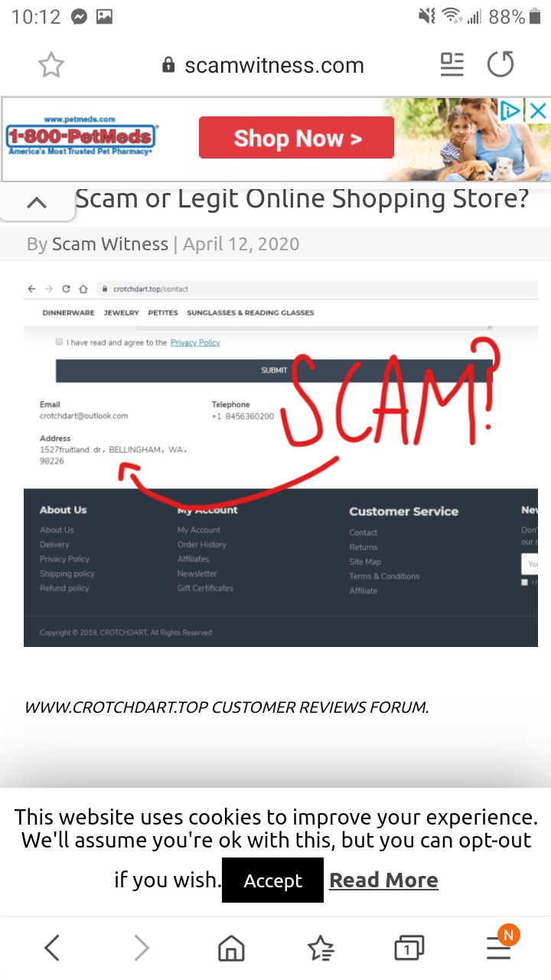Open the Scam Witness author link
Viewport: 551px width, 980px height.
[110, 244]
